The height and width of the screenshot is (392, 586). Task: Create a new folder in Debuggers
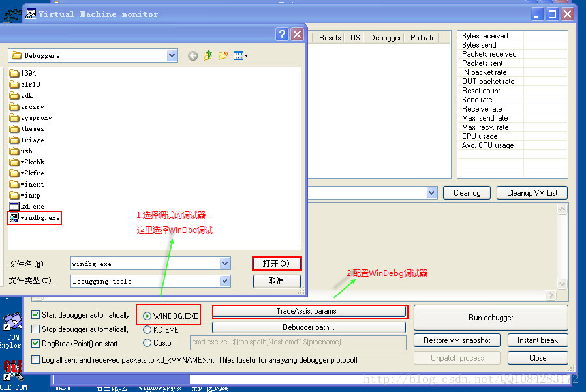[223, 55]
